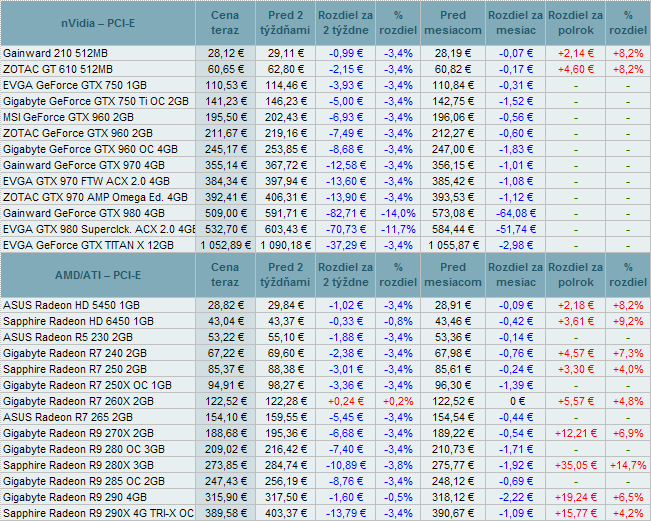Click the two-week difference -37,29 €
Screen dimensions: 651x521
[x=346, y=245]
